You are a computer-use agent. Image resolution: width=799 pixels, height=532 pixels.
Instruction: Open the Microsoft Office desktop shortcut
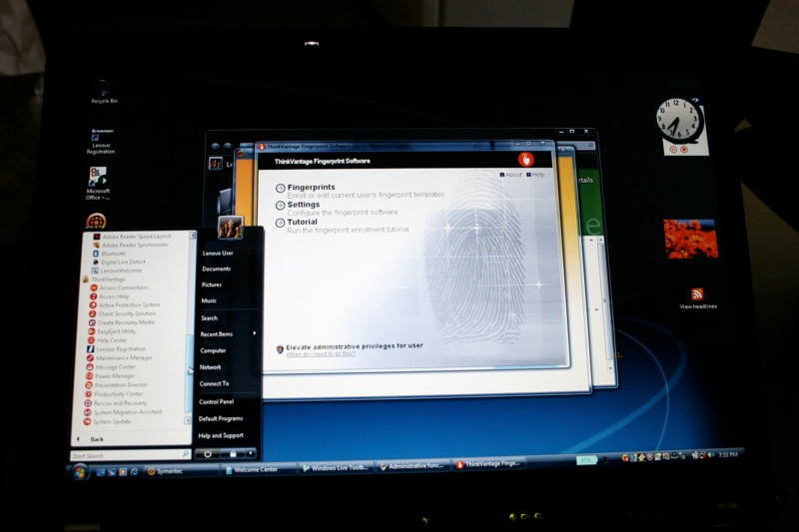point(97,185)
